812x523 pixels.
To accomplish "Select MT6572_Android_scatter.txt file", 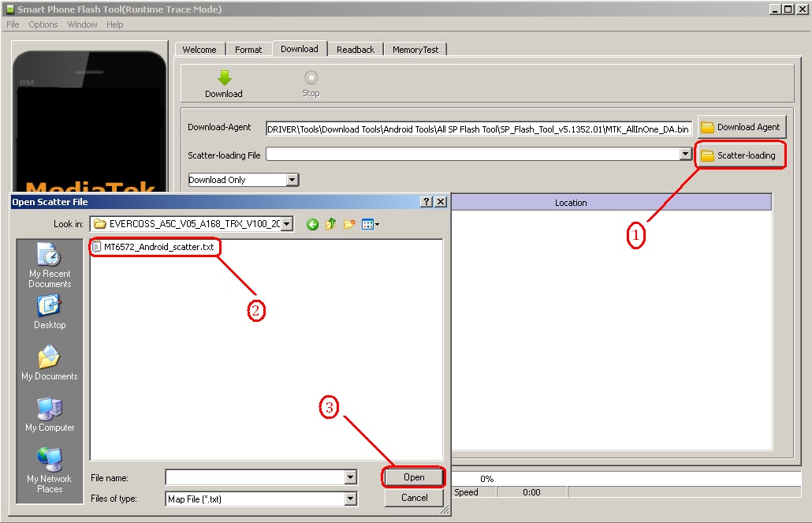I will [153, 247].
